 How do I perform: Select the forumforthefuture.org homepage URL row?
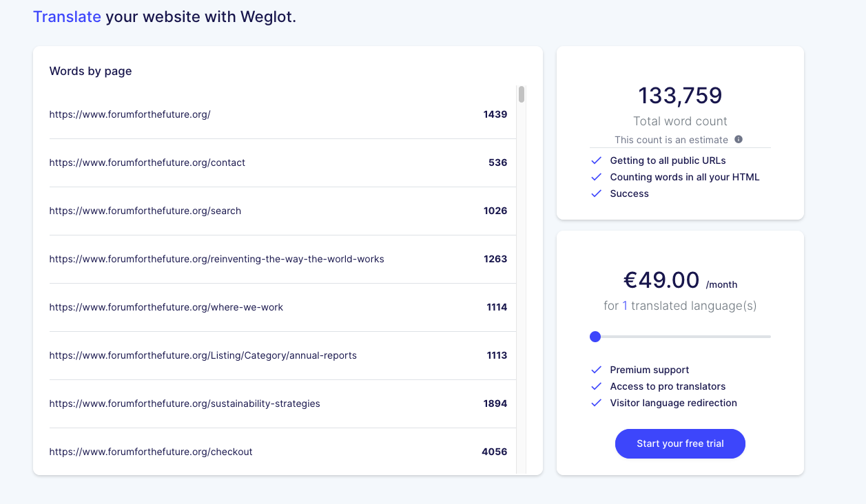pos(130,114)
